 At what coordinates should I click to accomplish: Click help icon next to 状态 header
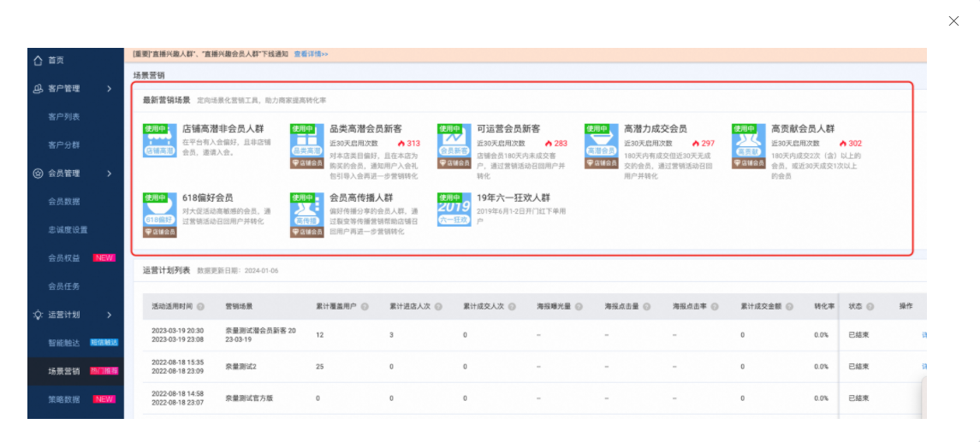pos(870,307)
